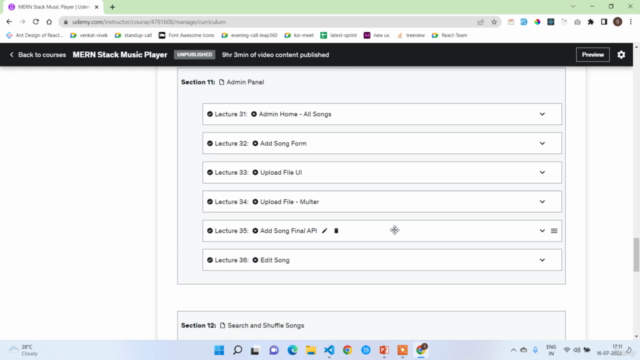
Task: Click Section 11: Admin Panel title
Action: (x=222, y=82)
